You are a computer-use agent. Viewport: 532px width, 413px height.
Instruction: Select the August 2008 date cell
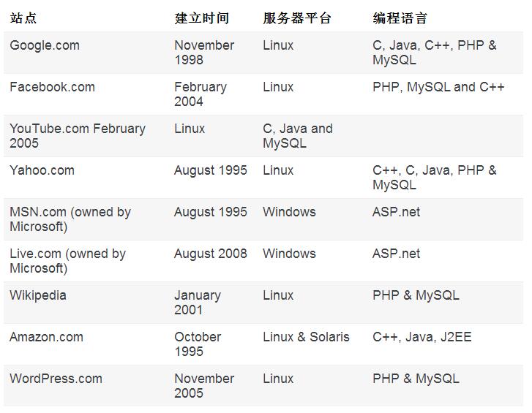[211, 254]
